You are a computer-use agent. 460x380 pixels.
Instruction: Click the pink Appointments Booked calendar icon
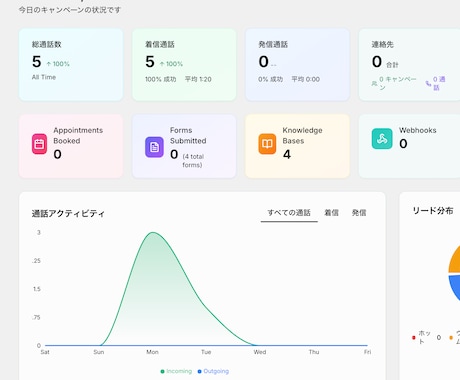[x=39, y=144]
